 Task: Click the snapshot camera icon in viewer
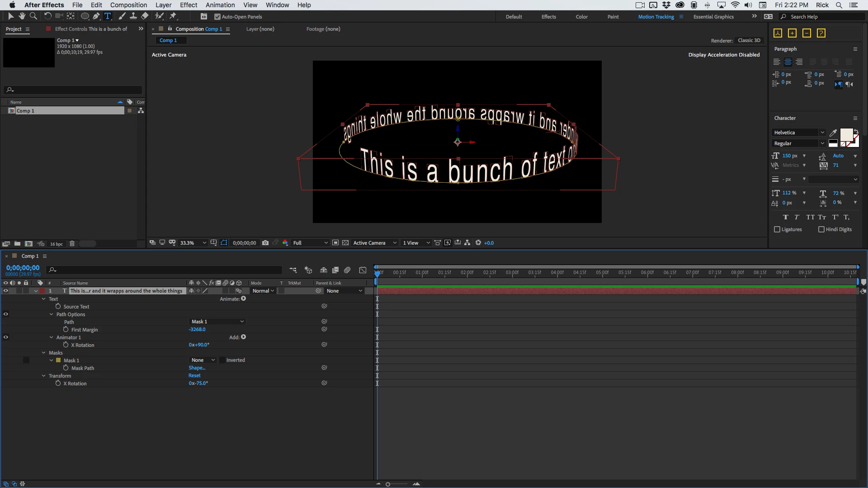tap(265, 243)
